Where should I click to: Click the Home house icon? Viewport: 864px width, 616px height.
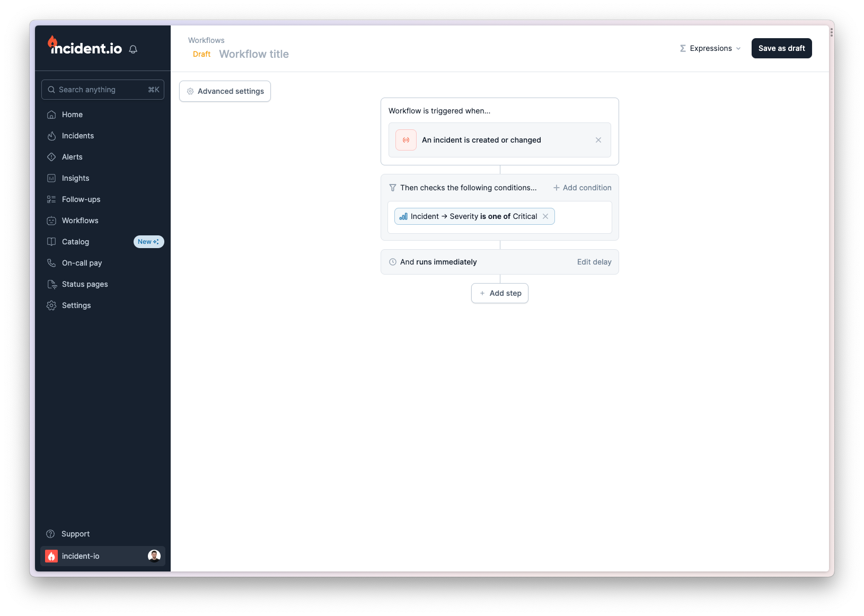tap(51, 115)
